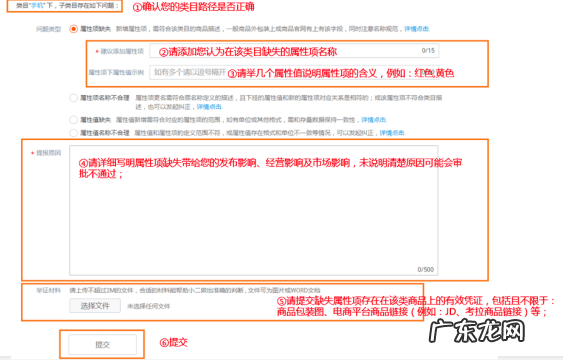Select the 属性项名称不合理 radio option

click(x=73, y=98)
